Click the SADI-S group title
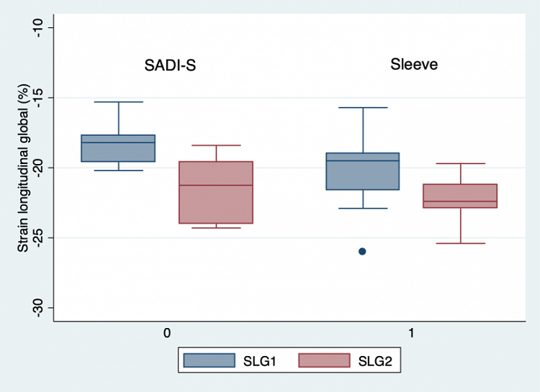The height and width of the screenshot is (392, 540). click(x=170, y=66)
